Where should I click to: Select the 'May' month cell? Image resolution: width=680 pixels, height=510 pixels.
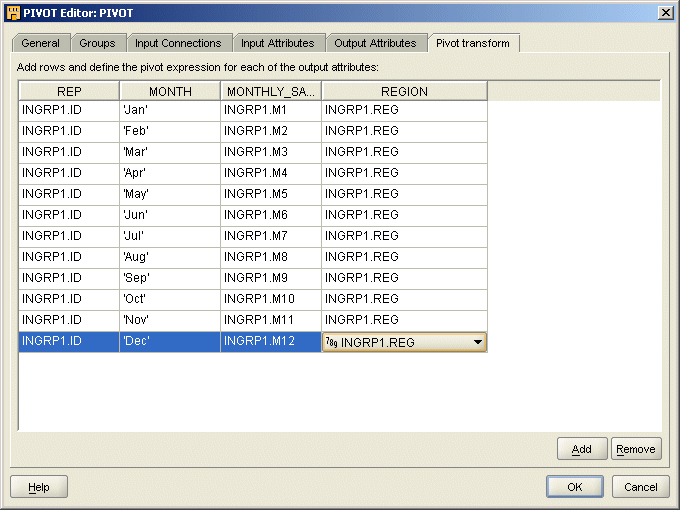(170, 194)
